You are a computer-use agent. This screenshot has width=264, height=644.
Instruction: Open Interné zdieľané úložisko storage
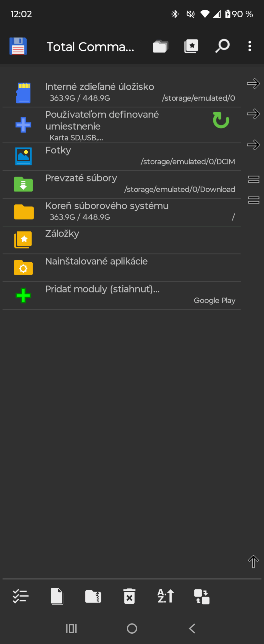[x=122, y=92]
